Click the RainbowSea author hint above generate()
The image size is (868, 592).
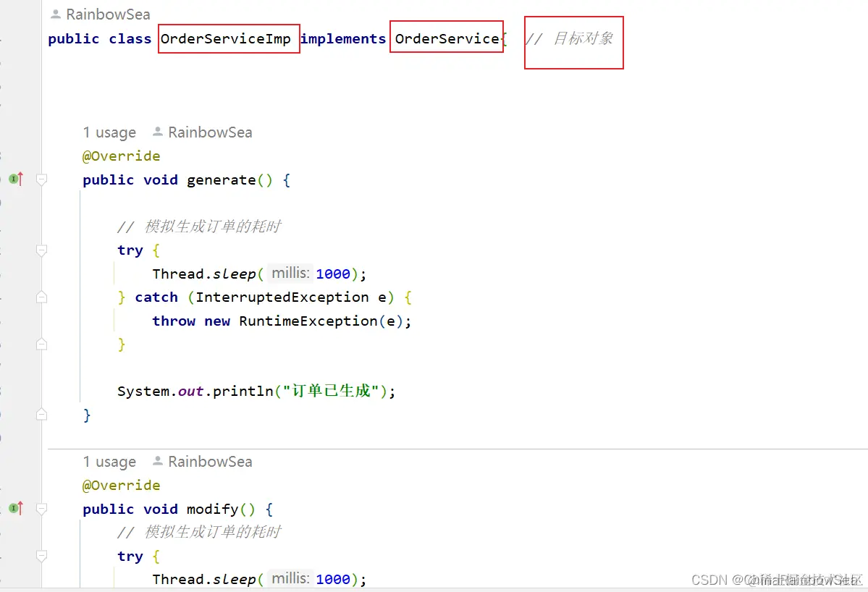point(210,132)
